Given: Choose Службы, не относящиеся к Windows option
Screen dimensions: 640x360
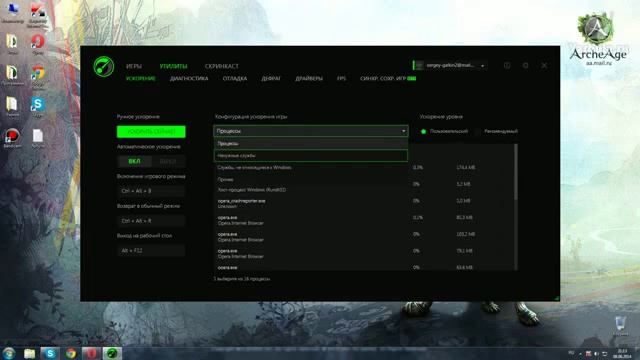Looking at the screenshot, I should tap(311, 167).
